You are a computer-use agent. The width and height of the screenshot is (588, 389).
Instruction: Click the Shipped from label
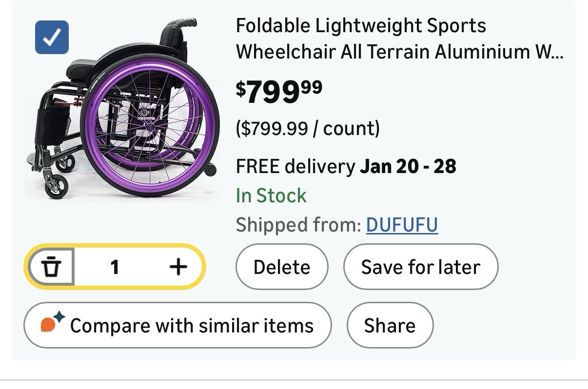coord(298,225)
